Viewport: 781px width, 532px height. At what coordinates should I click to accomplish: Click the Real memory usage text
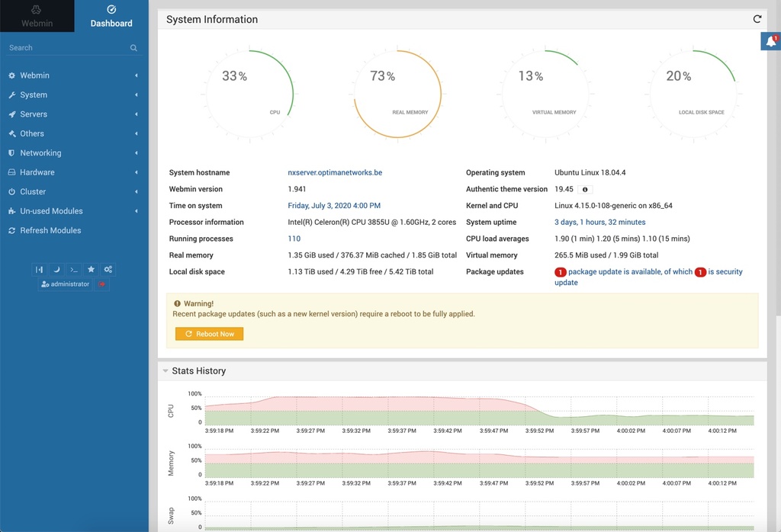pyautogui.click(x=372, y=255)
